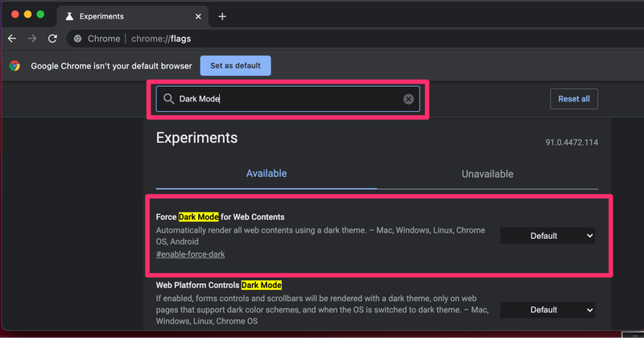Click the Chrome site info icon in address bar
Image resolution: width=644 pixels, height=338 pixels.
pyautogui.click(x=77, y=38)
